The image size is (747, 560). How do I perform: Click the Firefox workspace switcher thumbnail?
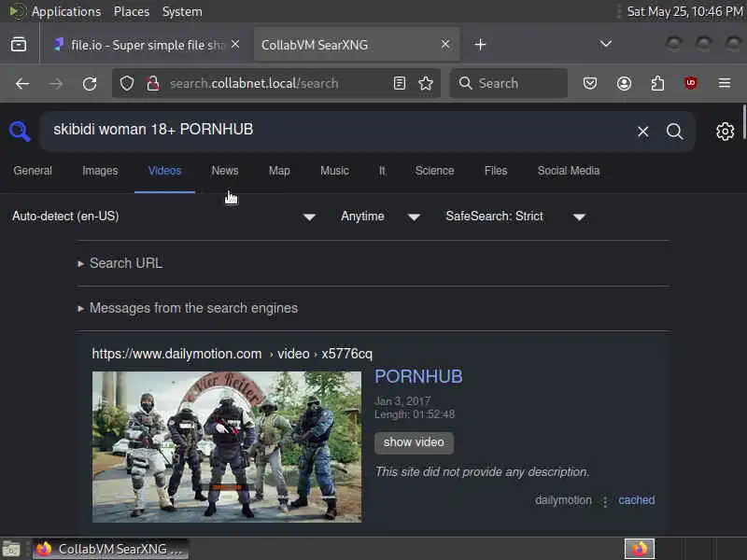640,549
